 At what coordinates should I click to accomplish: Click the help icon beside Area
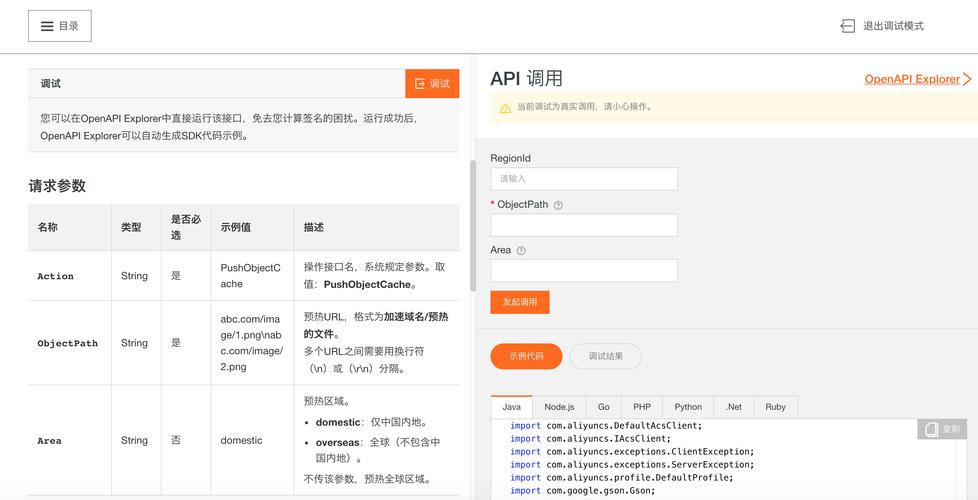pyautogui.click(x=521, y=251)
